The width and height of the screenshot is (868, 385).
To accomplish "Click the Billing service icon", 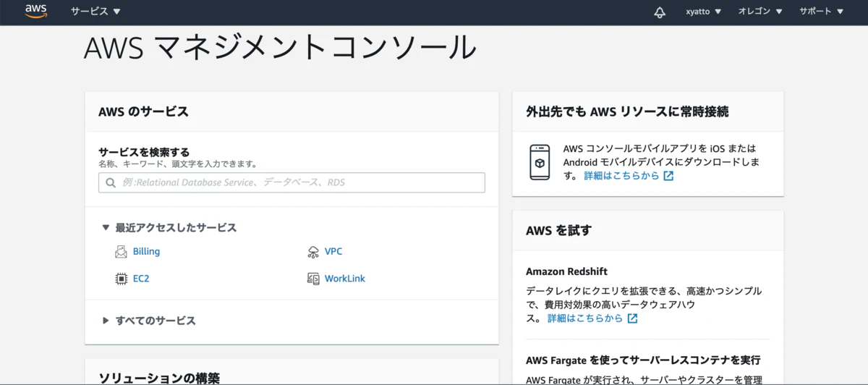I will pos(121,252).
